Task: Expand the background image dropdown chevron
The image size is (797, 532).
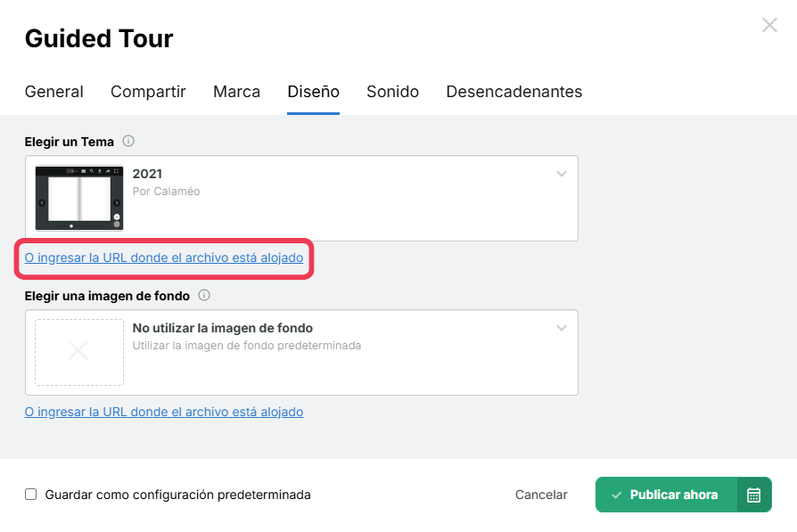Action: tap(561, 328)
